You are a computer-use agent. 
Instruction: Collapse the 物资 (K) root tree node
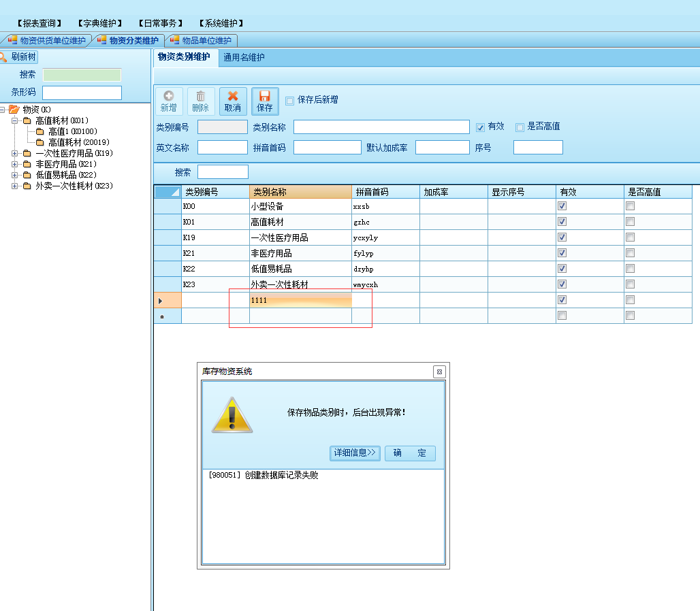click(x=2, y=110)
